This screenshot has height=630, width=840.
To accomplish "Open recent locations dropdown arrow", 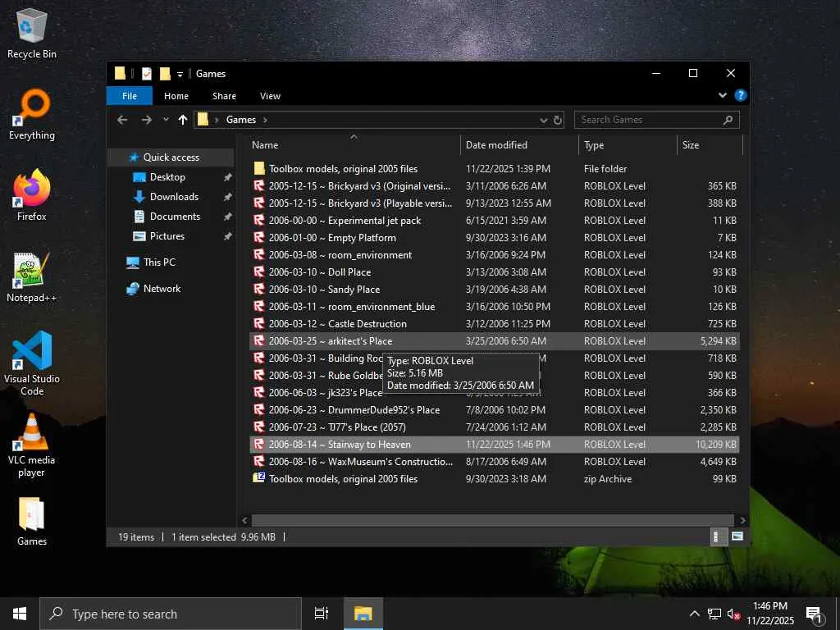I will click(x=166, y=120).
